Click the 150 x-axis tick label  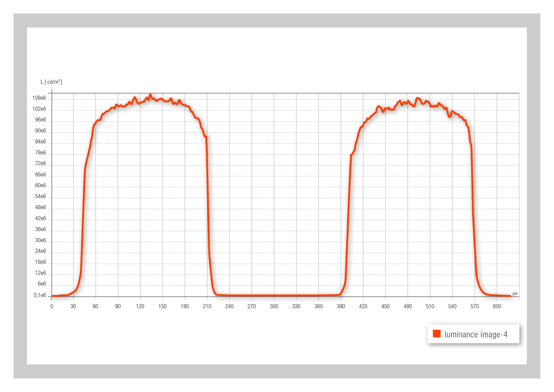162,306
